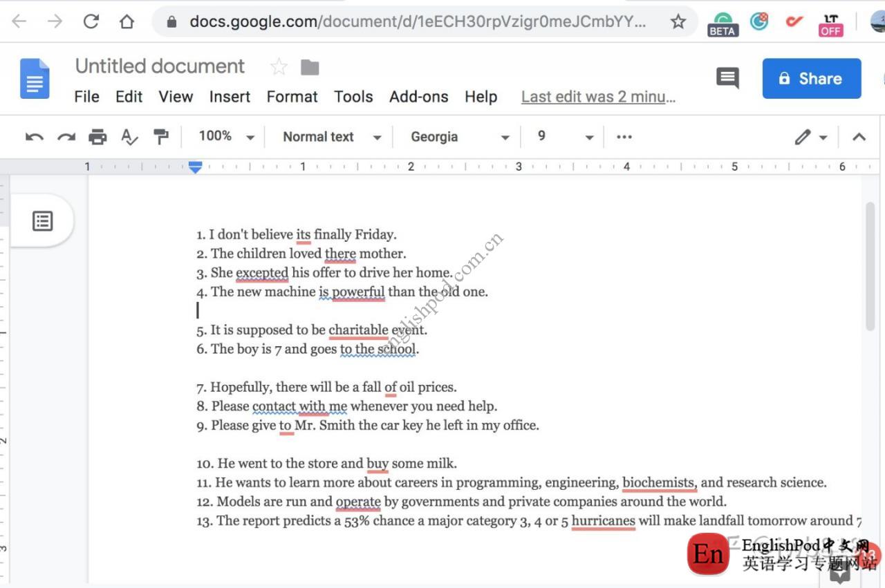Open the Add-ons menu

(x=418, y=97)
